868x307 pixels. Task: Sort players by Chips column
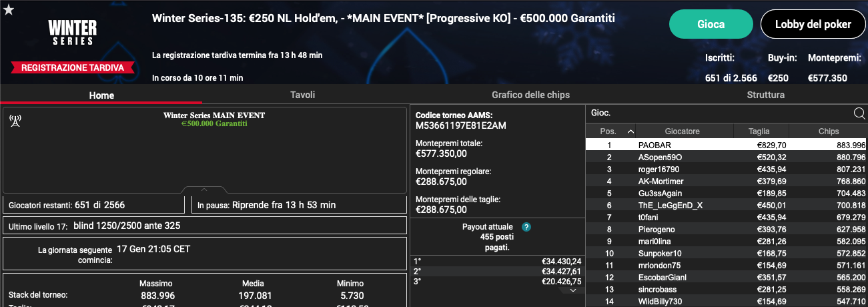829,131
